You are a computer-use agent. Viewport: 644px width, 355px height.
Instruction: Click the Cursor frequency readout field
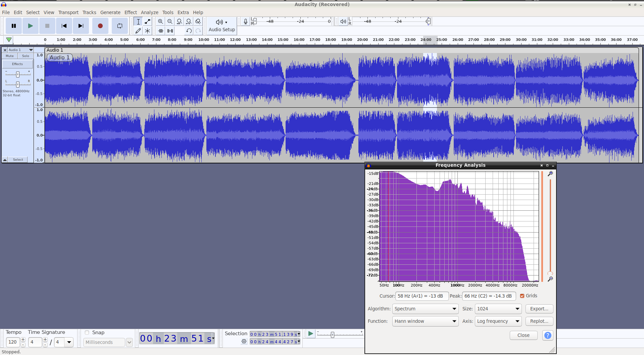pos(422,296)
